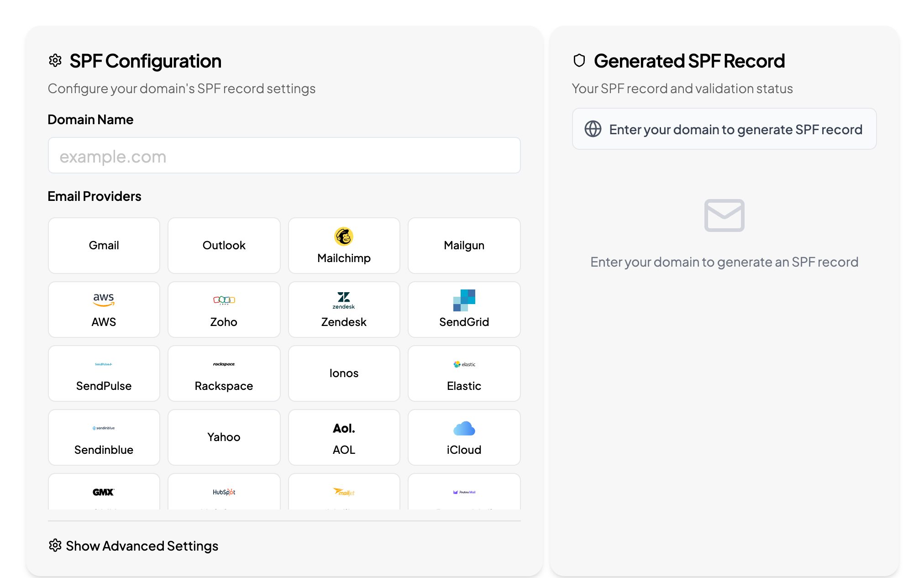The image size is (924, 578).
Task: Click the GMX logo icon
Action: (x=104, y=492)
